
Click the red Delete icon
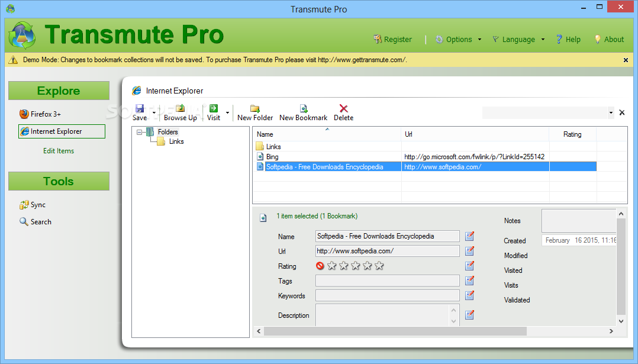tap(343, 108)
